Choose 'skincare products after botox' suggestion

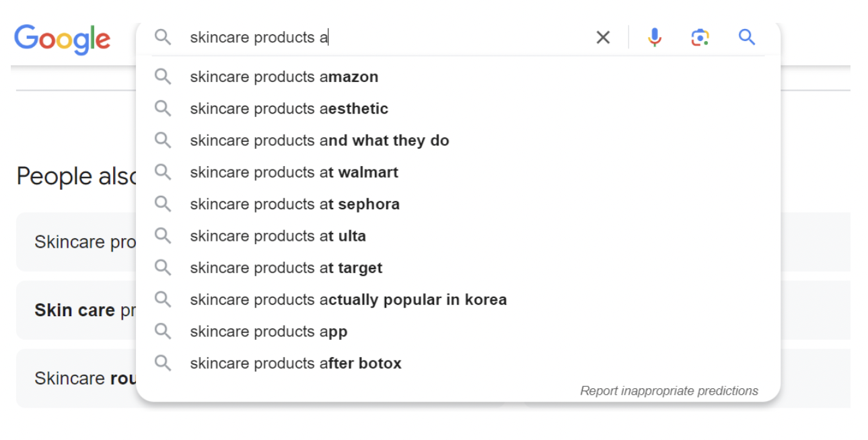coord(295,363)
